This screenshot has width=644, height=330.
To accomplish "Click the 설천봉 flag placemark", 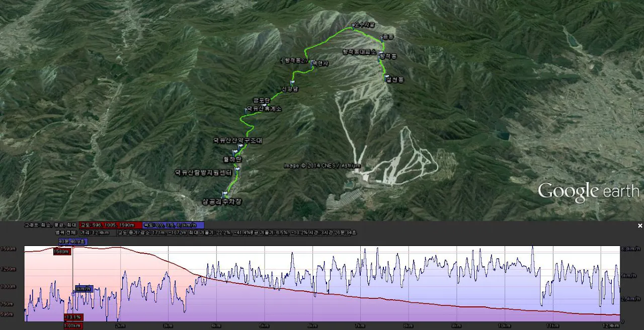I will [386, 77].
